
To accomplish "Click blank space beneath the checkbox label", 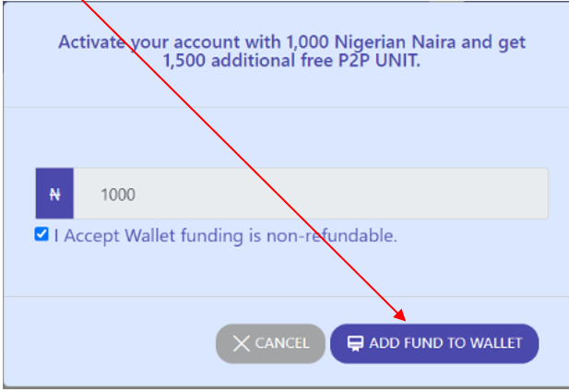I will coord(218,270).
